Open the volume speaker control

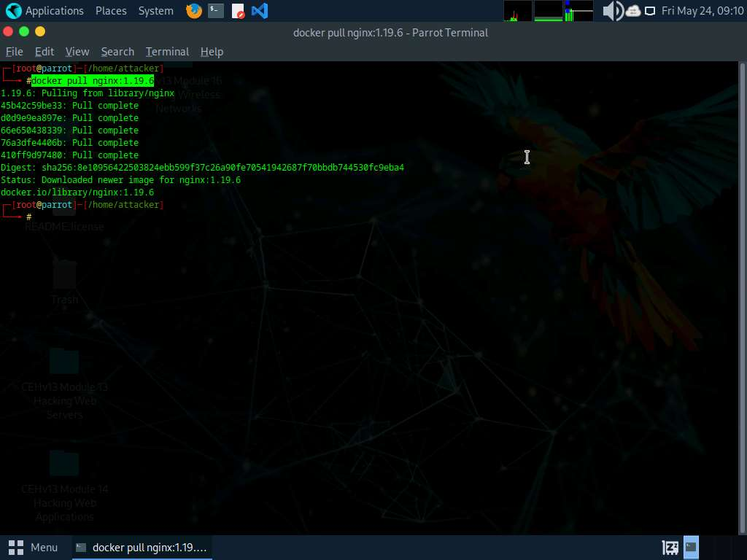(612, 11)
